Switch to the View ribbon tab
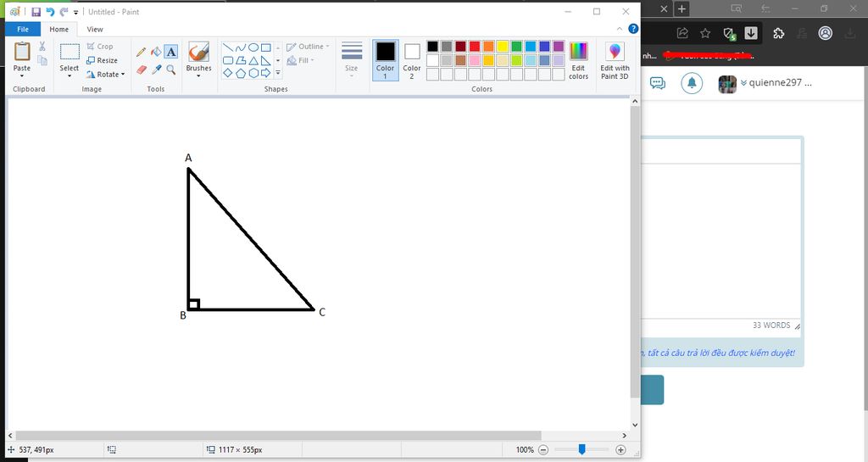 click(x=95, y=30)
